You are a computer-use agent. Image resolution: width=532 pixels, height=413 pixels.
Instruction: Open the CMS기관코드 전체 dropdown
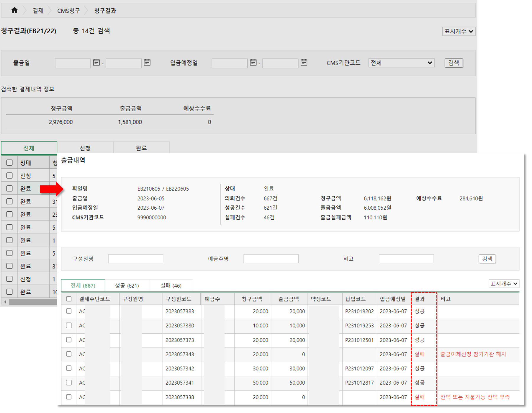[x=401, y=63]
